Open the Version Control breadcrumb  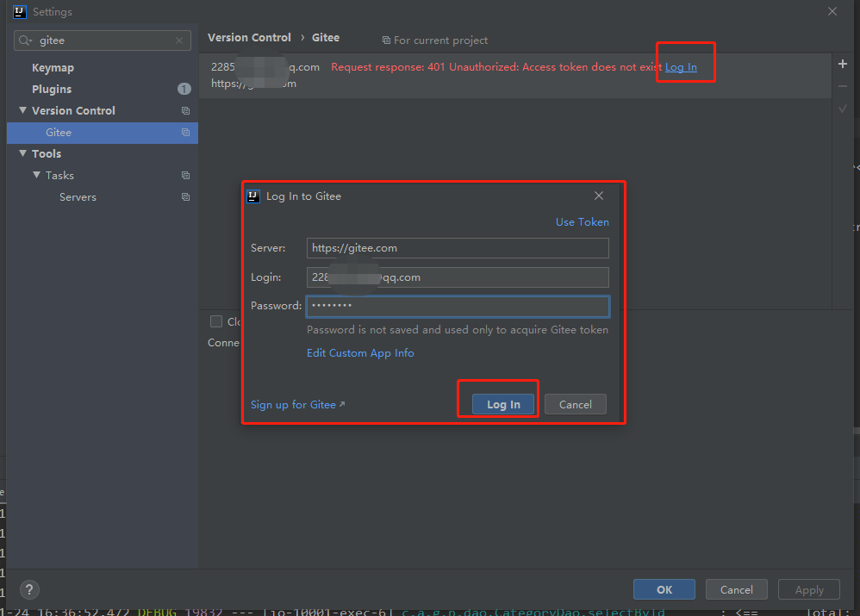pos(249,37)
